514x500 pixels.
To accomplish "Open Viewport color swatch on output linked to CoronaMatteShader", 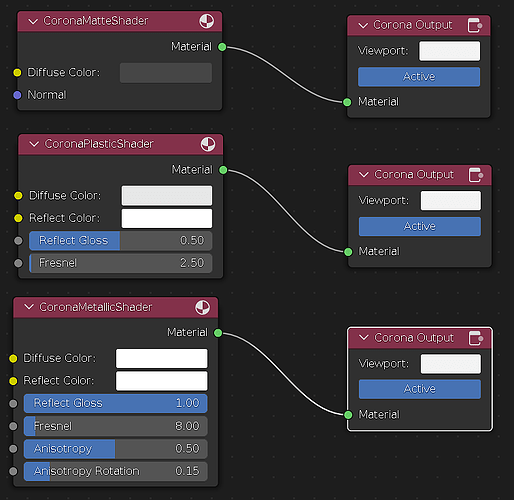I will (450, 51).
